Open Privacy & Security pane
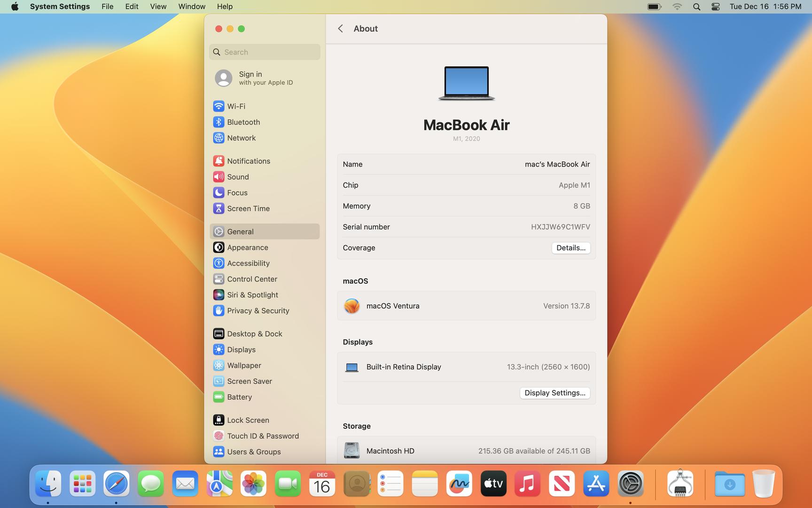The image size is (812, 508). 258,311
